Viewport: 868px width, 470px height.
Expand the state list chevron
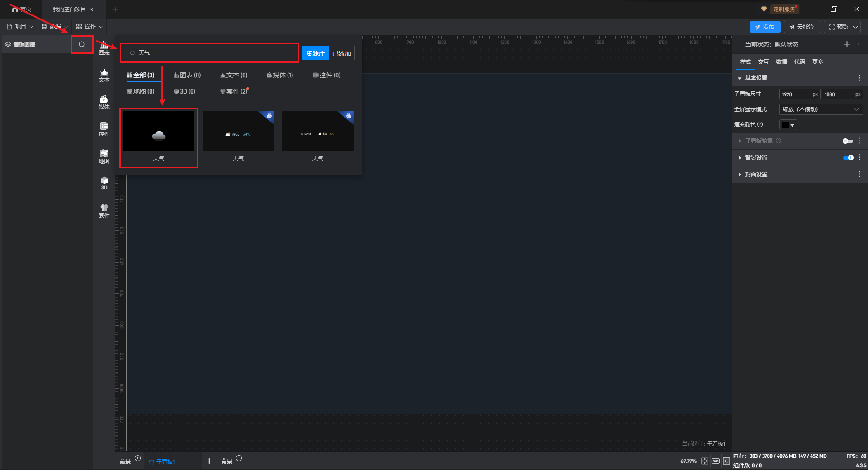(x=858, y=44)
